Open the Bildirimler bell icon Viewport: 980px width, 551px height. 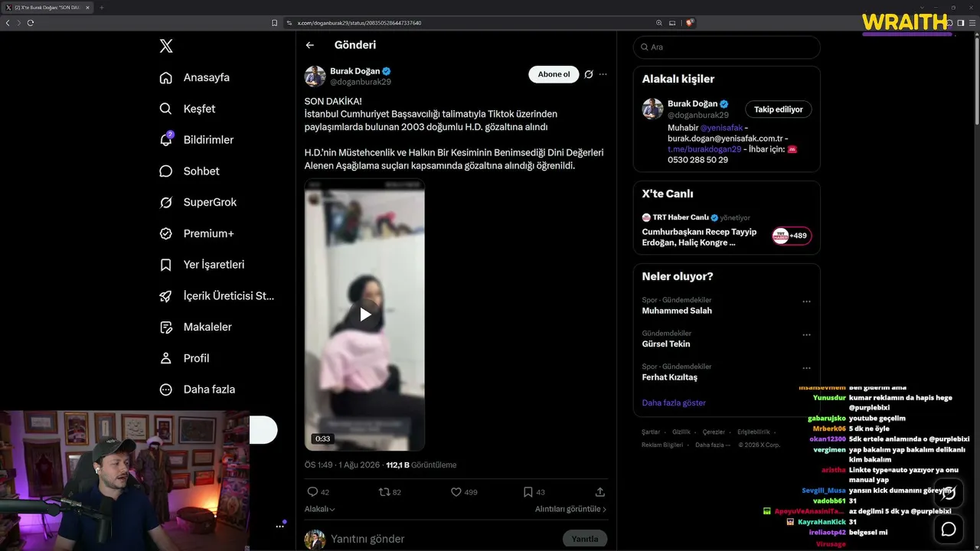tap(165, 140)
